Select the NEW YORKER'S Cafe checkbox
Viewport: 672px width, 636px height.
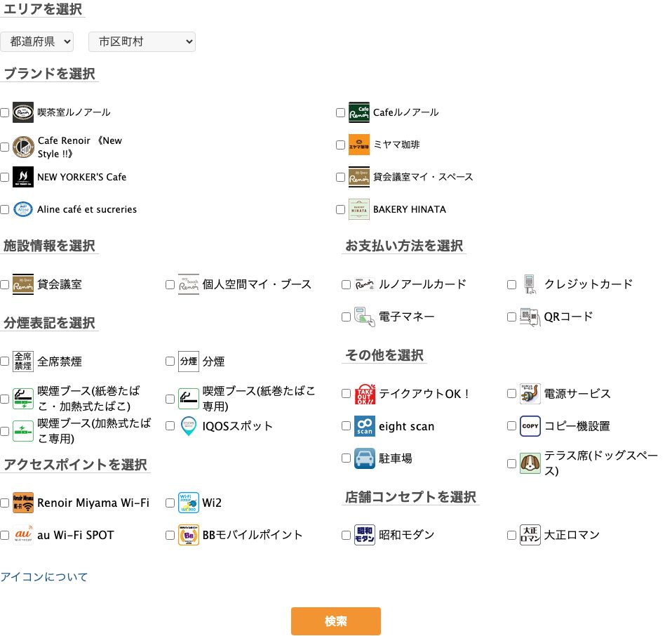pyautogui.click(x=5, y=177)
